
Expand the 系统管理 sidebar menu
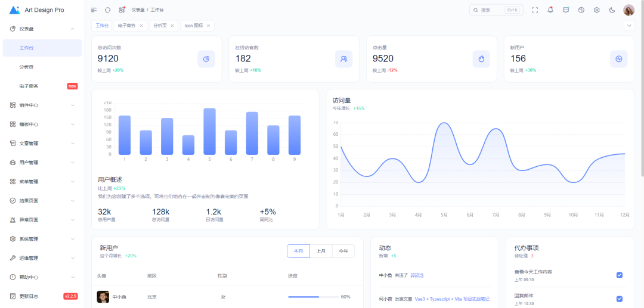click(42, 239)
